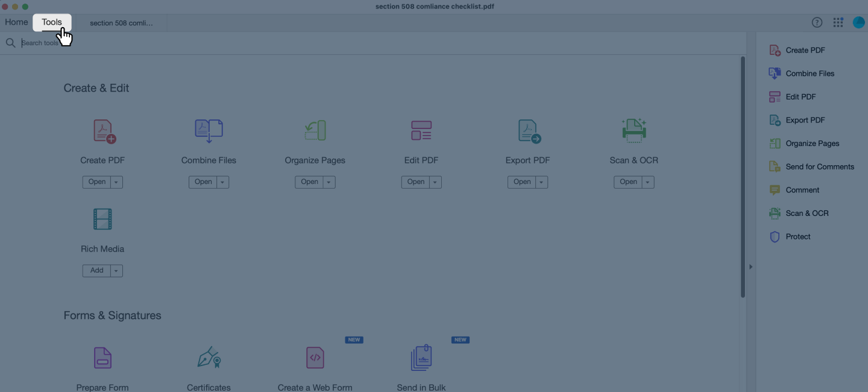Click the Open button under Combine Files
Viewport: 868px width, 392px height.
(x=203, y=182)
